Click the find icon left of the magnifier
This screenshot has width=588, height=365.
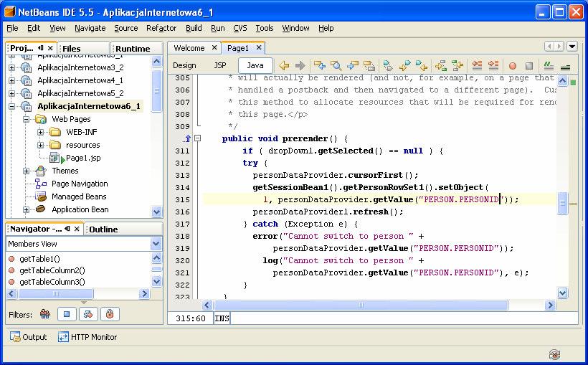(x=320, y=66)
